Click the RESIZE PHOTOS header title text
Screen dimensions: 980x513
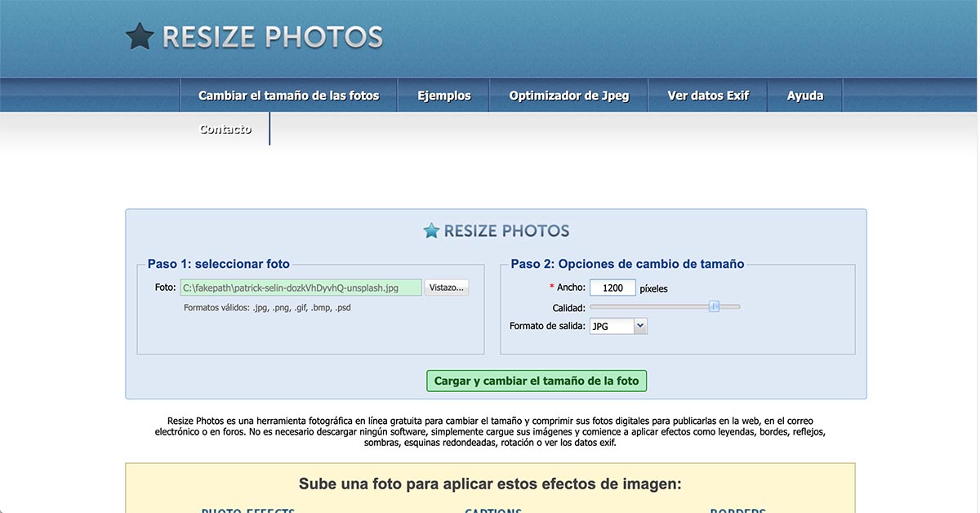273,37
